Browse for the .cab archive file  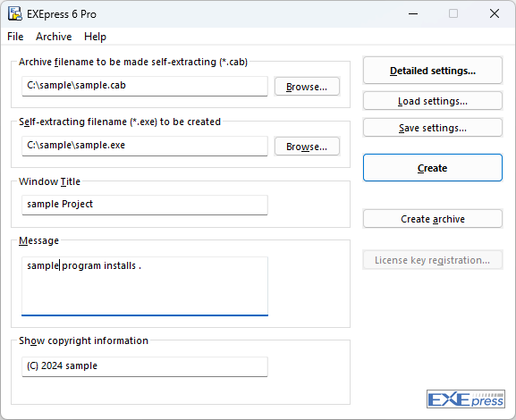tap(307, 87)
